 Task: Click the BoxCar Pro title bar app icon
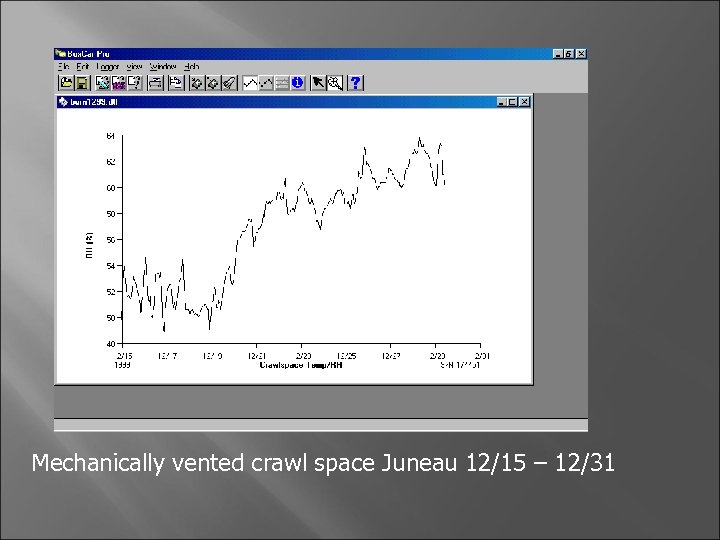click(x=60, y=54)
